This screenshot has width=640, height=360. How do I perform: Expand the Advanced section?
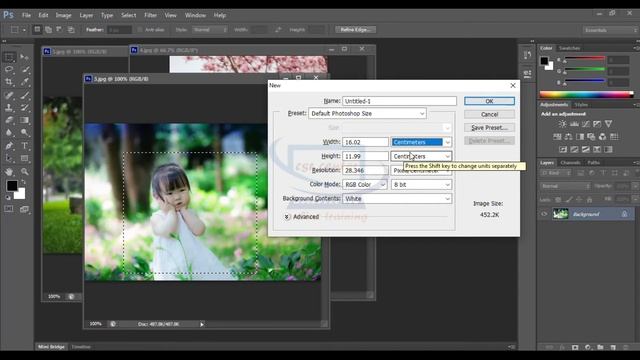pos(287,217)
